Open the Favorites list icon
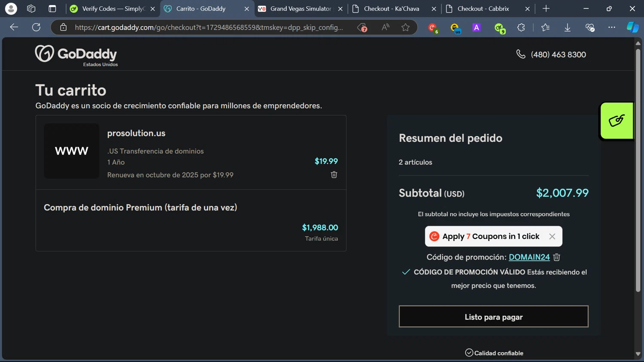This screenshot has height=362, width=644. click(545, 27)
